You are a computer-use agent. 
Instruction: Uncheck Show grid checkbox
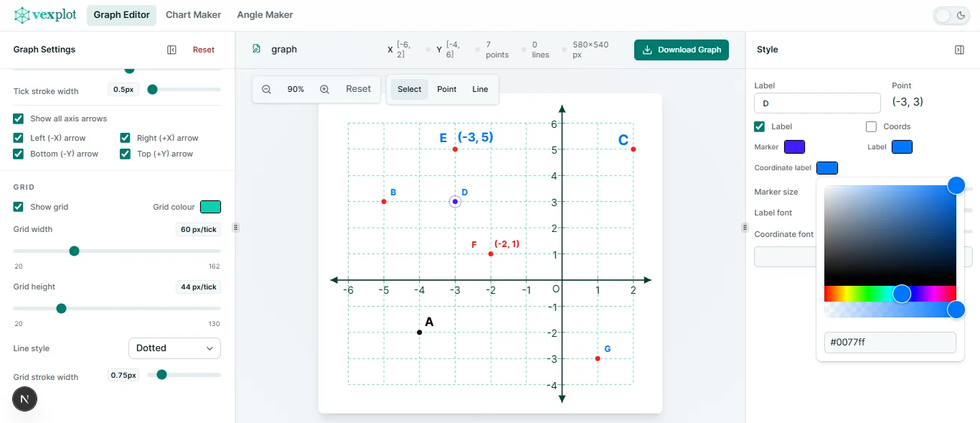[19, 207]
